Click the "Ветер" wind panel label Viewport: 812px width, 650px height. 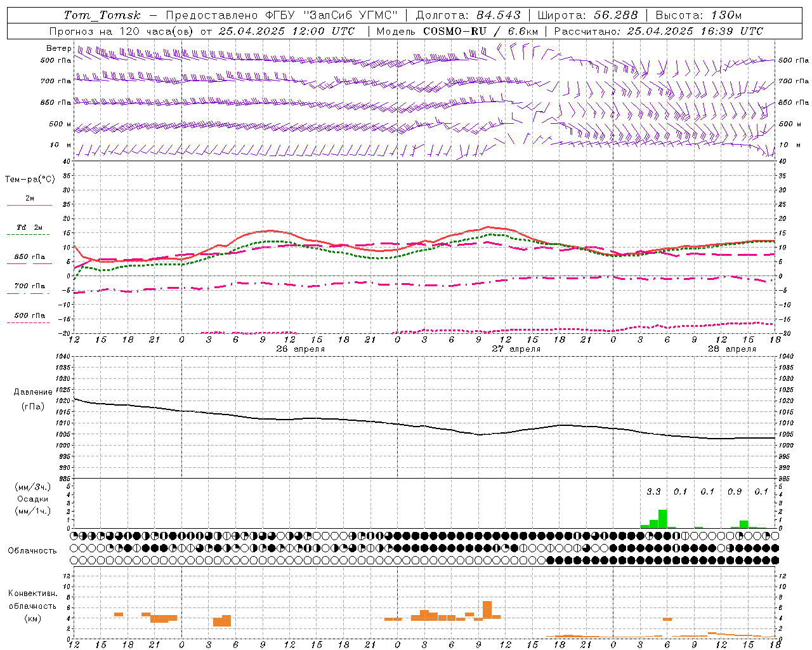(x=58, y=48)
